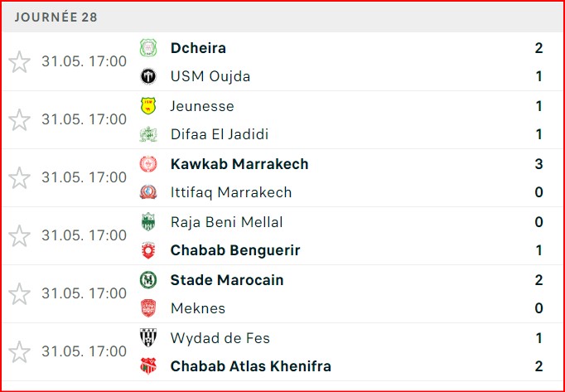Open Ittifaq Marrakech team name
Screen dimensions: 565x392
(x=230, y=192)
